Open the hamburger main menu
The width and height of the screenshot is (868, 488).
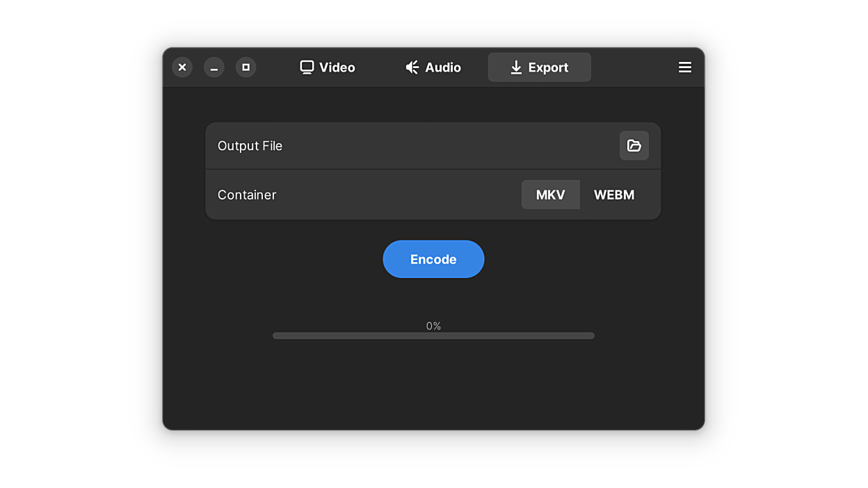(684, 67)
